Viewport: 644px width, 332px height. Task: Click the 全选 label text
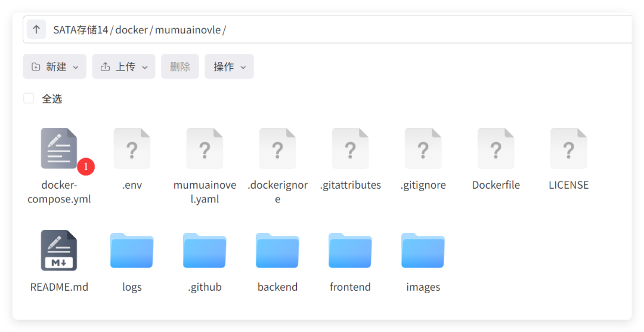click(x=52, y=99)
